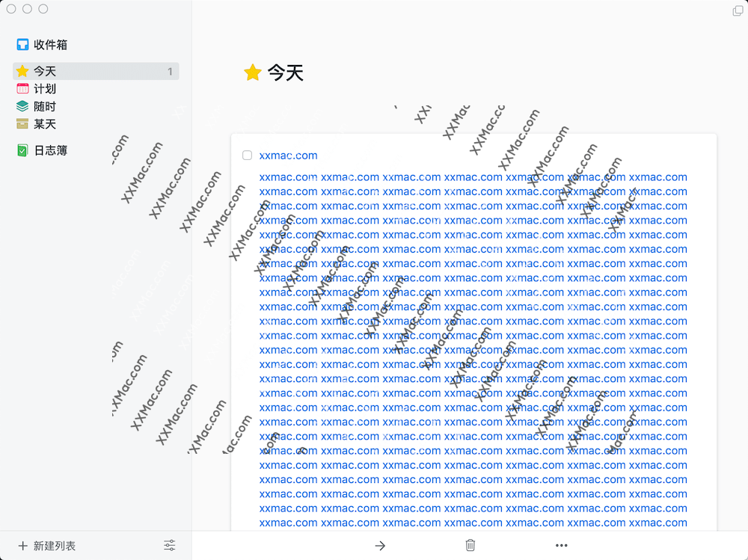Click the 今天 page heading text
Viewport: 748px width, 560px height.
pos(286,73)
